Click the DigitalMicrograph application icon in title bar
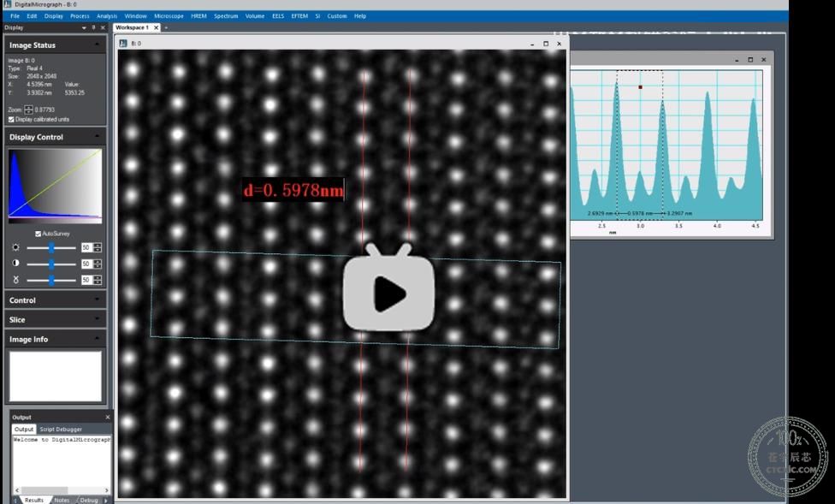Image resolution: width=835 pixels, height=504 pixels. click(x=7, y=4)
